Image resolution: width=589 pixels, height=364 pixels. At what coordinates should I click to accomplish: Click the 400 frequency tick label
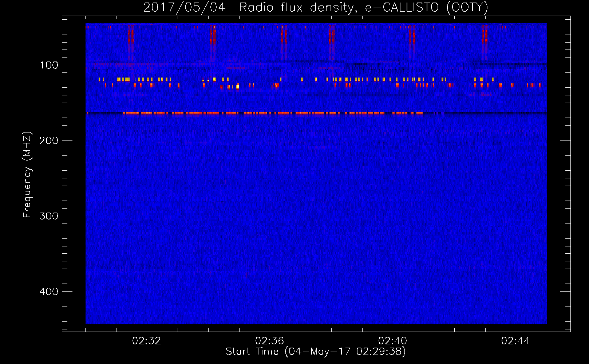(49, 292)
